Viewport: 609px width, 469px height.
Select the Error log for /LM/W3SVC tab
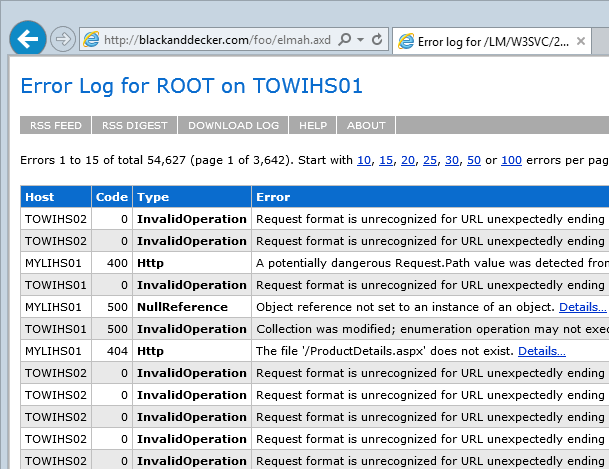[x=492, y=41]
